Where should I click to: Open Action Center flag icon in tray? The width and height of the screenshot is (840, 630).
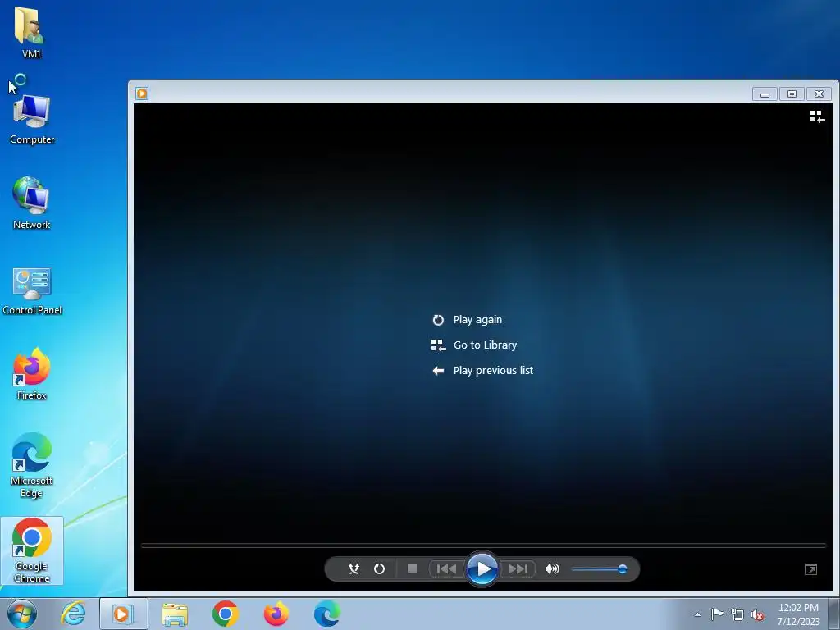(717, 614)
